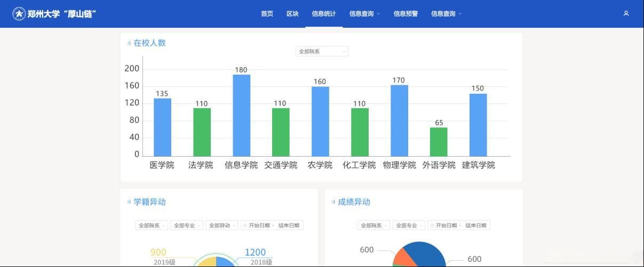644x267 pixels.
Task: Click the clock icon in 学籍异动 date picker
Action: (x=245, y=225)
